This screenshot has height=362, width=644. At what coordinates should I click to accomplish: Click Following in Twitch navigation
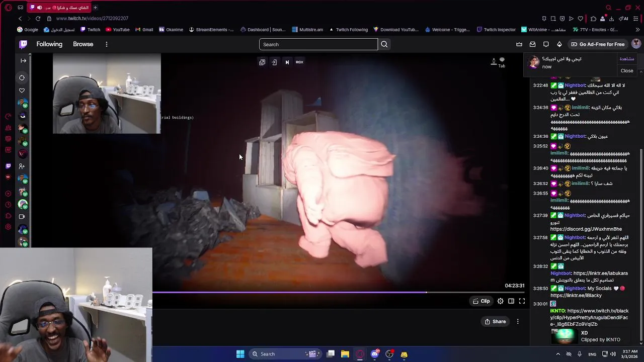[x=49, y=44]
